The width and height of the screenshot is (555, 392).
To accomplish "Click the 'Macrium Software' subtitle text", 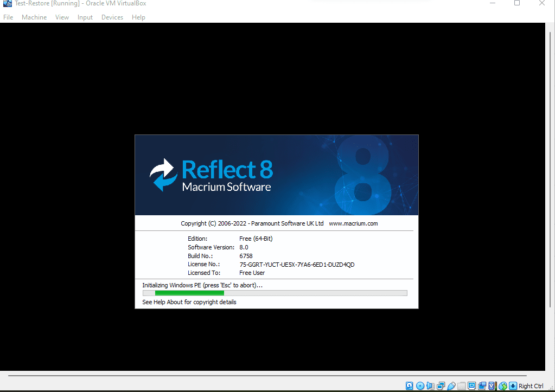I will 227,187.
